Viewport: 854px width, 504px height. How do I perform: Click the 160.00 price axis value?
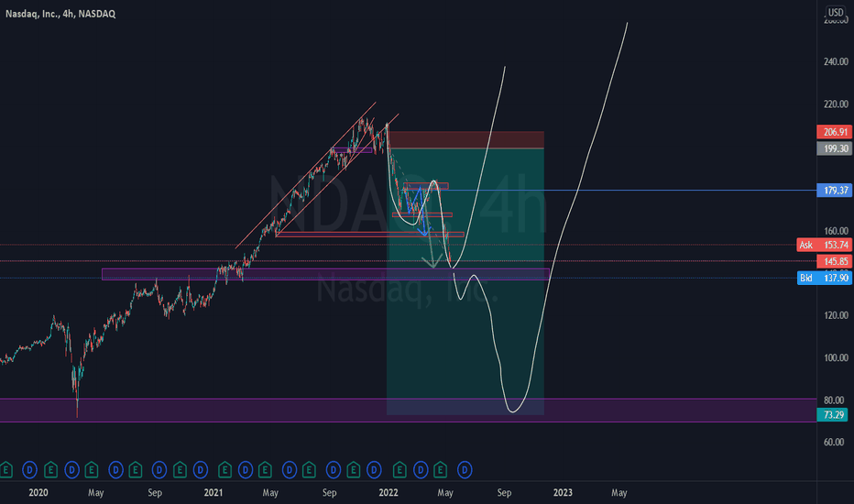point(836,231)
